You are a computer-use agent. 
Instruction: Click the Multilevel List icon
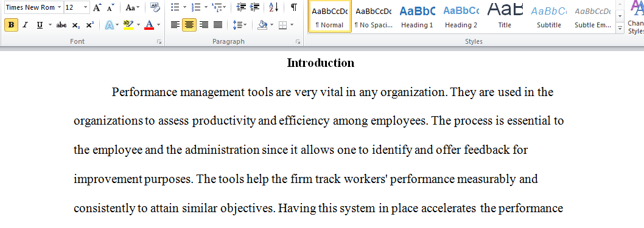(x=217, y=7)
